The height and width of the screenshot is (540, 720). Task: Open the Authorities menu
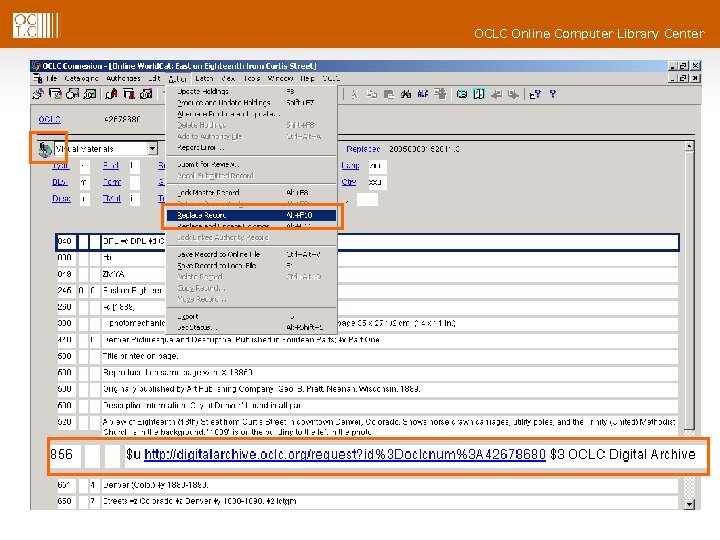(123, 79)
